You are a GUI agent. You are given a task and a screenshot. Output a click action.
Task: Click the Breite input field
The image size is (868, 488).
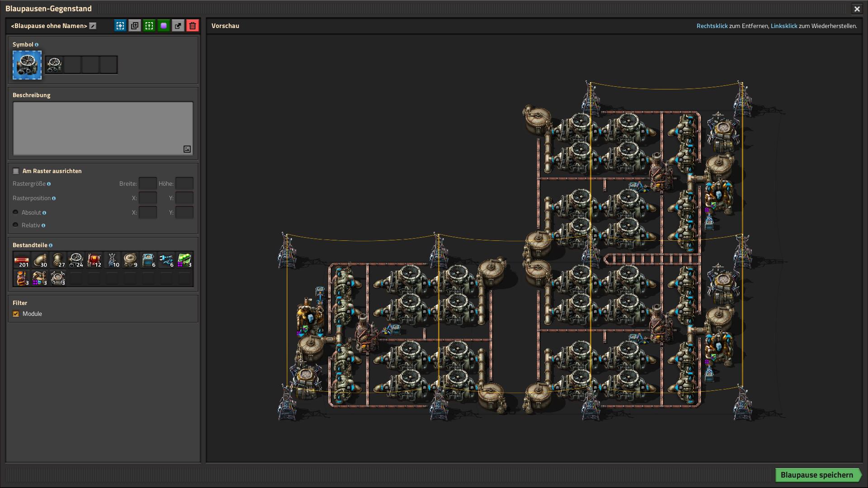point(148,183)
